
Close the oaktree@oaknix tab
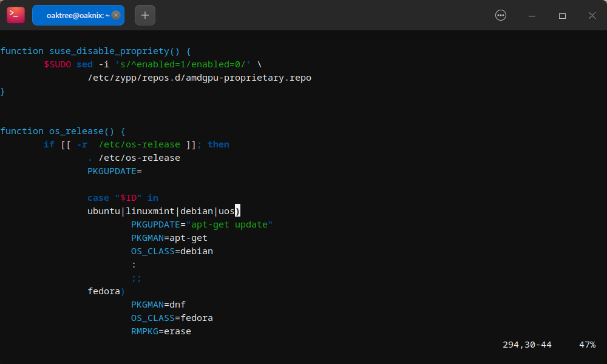coord(116,15)
